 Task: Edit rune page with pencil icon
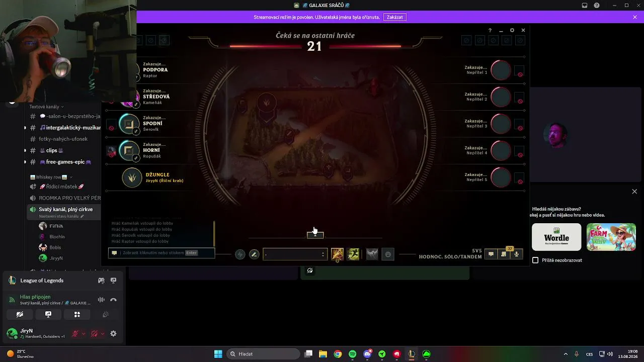(x=254, y=254)
